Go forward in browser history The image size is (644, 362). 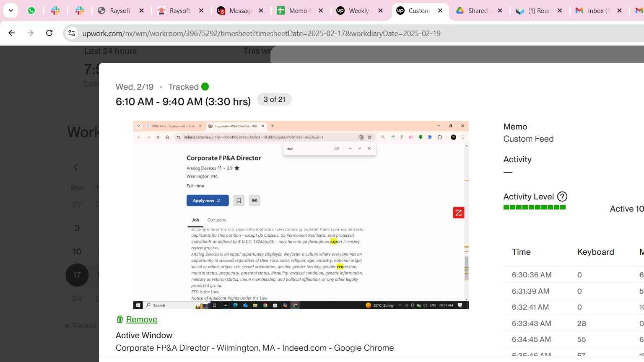point(30,33)
